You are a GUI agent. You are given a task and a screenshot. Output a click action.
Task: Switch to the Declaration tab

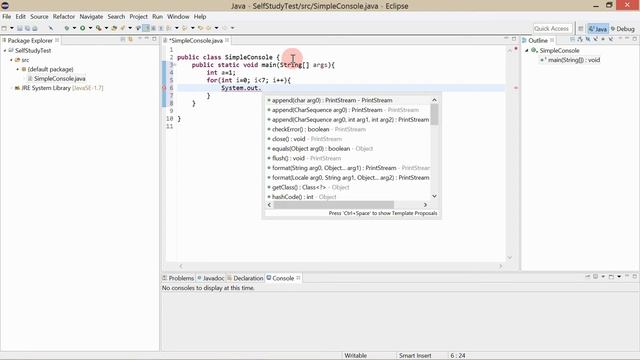tap(245, 278)
